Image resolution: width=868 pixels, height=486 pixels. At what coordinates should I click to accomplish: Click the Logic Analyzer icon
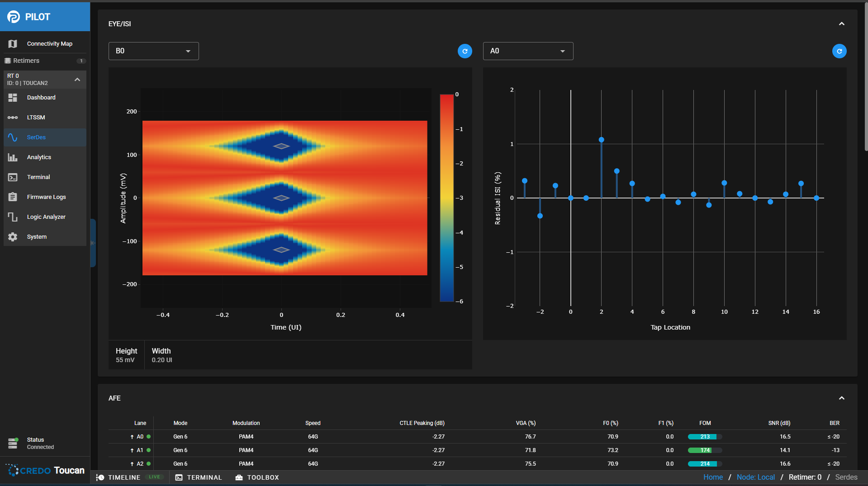13,217
